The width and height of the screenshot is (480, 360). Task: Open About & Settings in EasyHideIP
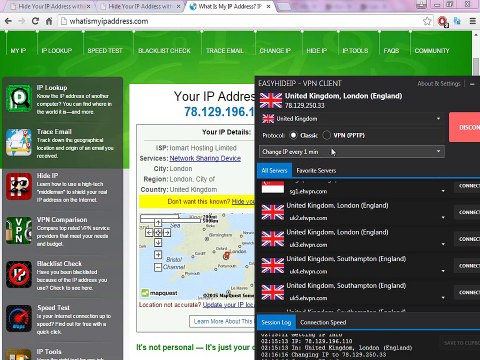[x=439, y=84]
